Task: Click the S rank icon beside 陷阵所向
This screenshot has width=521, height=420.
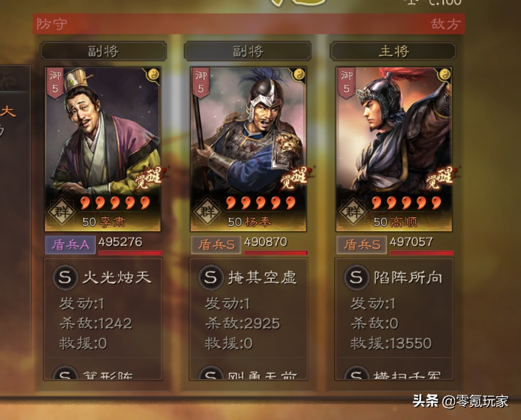Action: pos(357,277)
